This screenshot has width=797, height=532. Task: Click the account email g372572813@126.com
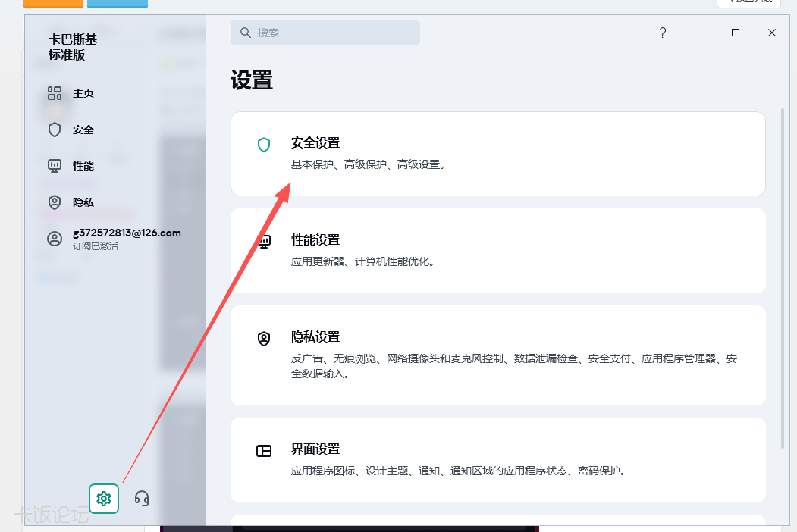[x=127, y=233]
